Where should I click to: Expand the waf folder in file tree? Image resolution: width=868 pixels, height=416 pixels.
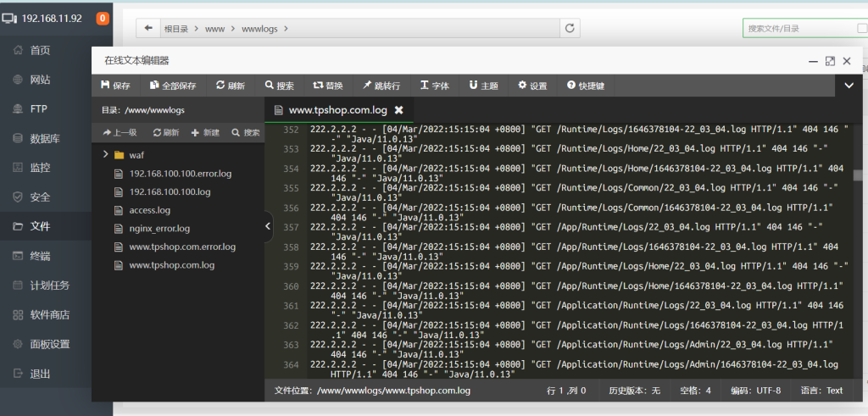pos(107,155)
